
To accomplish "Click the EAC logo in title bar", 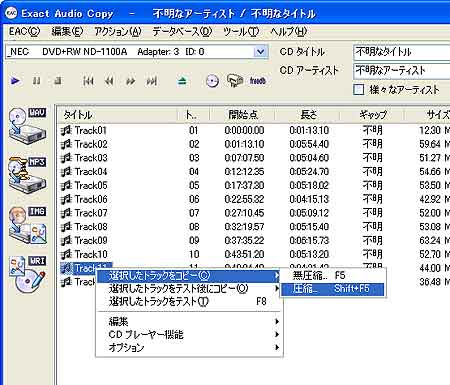I will coord(11,13).
